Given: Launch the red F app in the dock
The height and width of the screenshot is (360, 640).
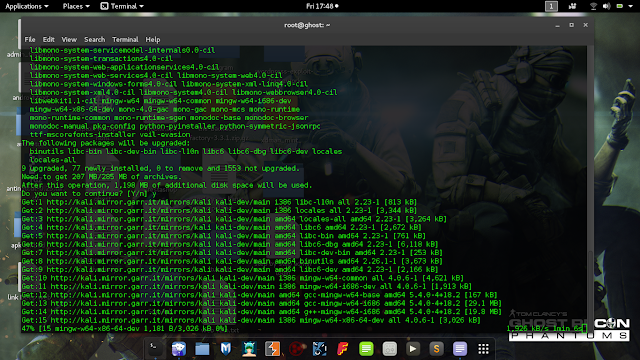Looking at the screenshot, I should pos(343,349).
